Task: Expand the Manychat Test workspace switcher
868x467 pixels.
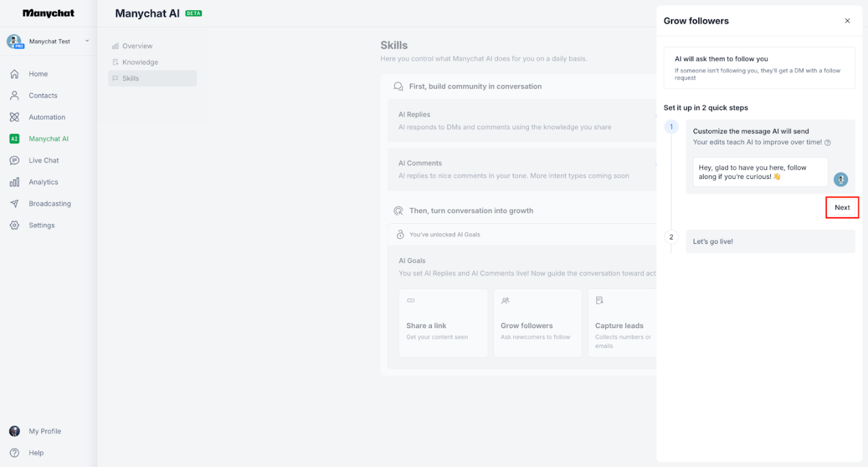Action: tap(49, 41)
